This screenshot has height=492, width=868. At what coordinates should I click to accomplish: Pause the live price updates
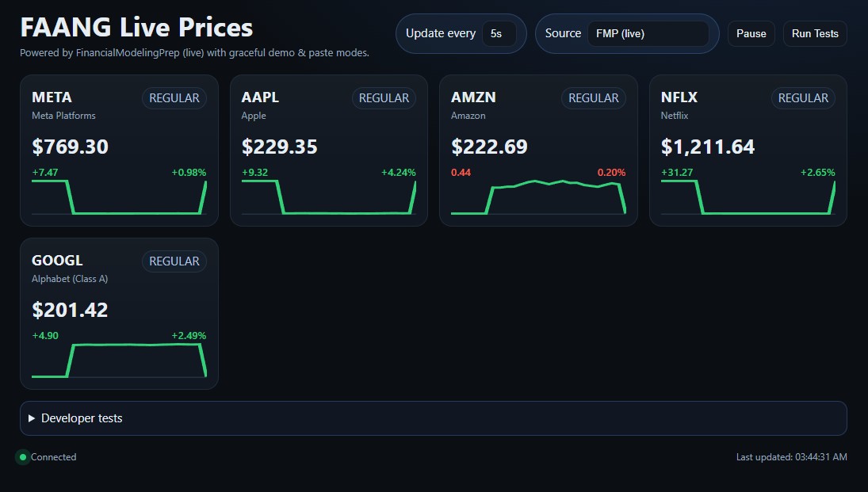click(751, 33)
